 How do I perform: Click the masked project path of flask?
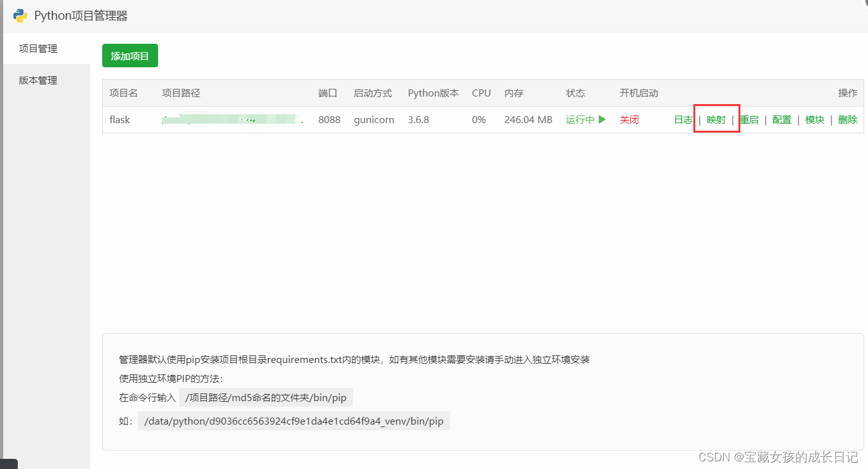tap(232, 119)
